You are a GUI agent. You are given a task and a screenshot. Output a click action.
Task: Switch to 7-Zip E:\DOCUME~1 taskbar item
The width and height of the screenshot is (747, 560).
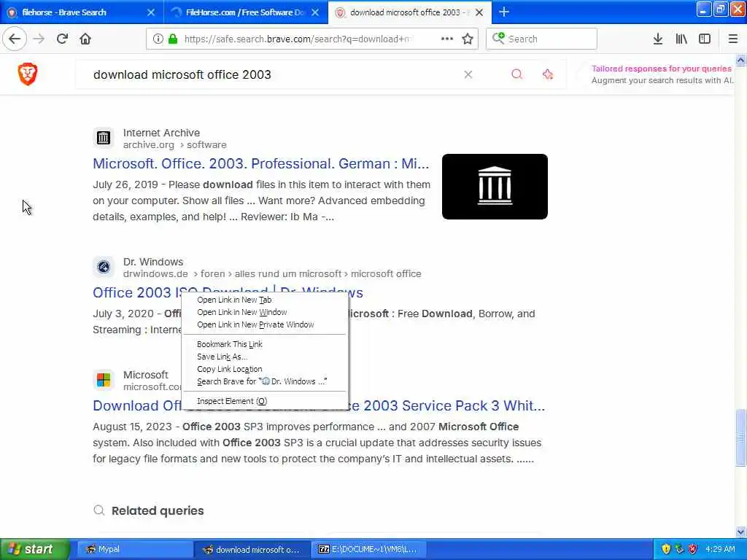(x=368, y=549)
